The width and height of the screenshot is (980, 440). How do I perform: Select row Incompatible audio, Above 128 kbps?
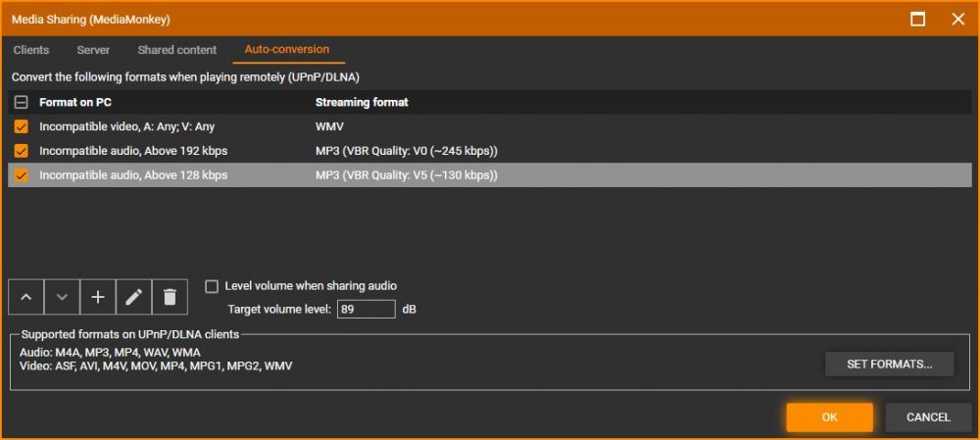coord(490,175)
